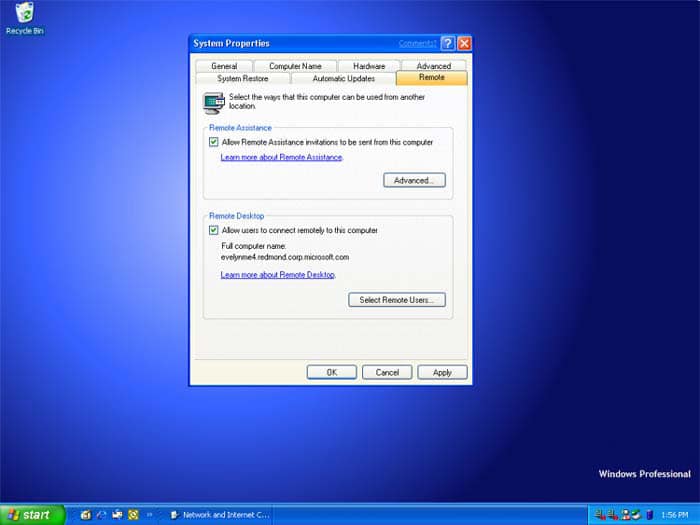Screen dimensions: 700x525
Task: Select the System Restore tab
Action: [242, 79]
